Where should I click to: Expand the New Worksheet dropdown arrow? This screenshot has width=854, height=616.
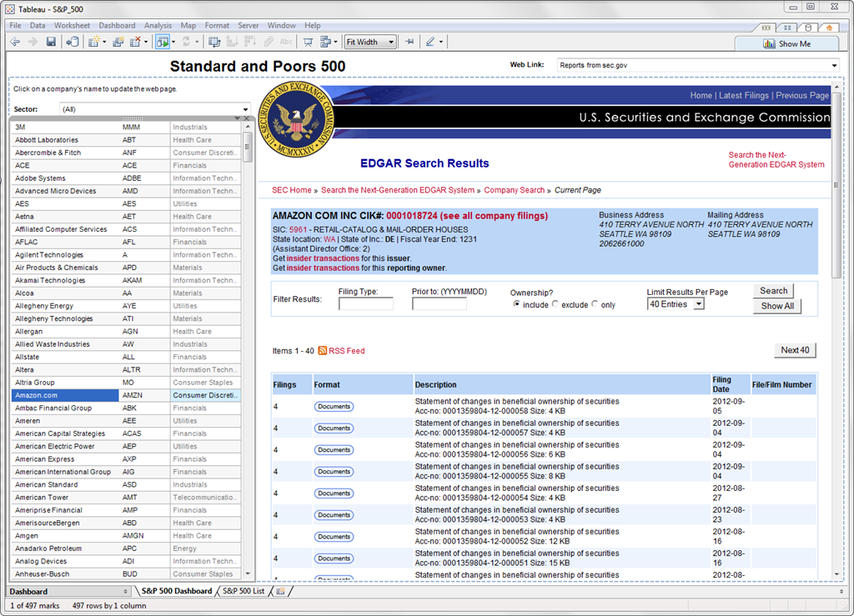click(x=104, y=42)
